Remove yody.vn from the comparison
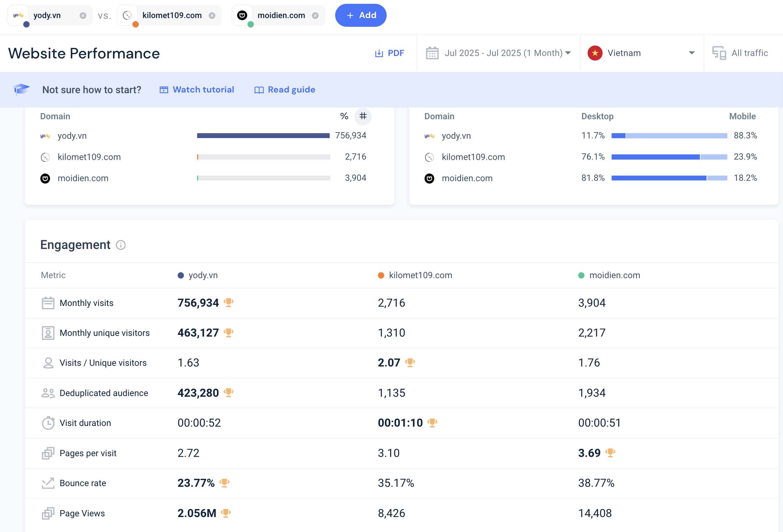Viewport: 783px width, 532px height. point(83,15)
